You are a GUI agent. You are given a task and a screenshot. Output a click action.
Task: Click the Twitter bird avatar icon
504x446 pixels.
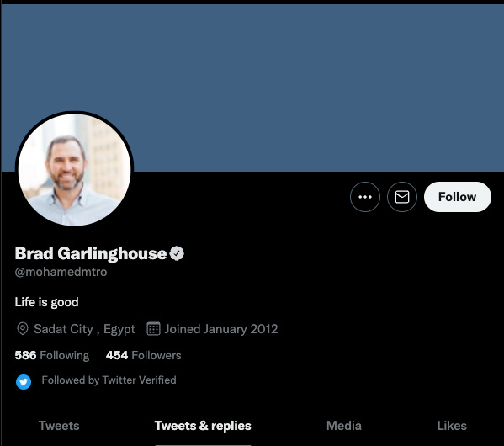24,382
